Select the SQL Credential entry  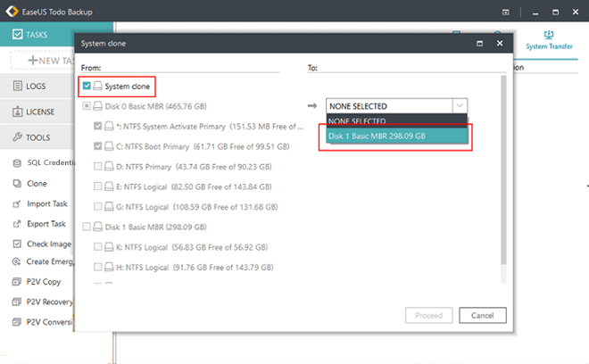click(51, 162)
